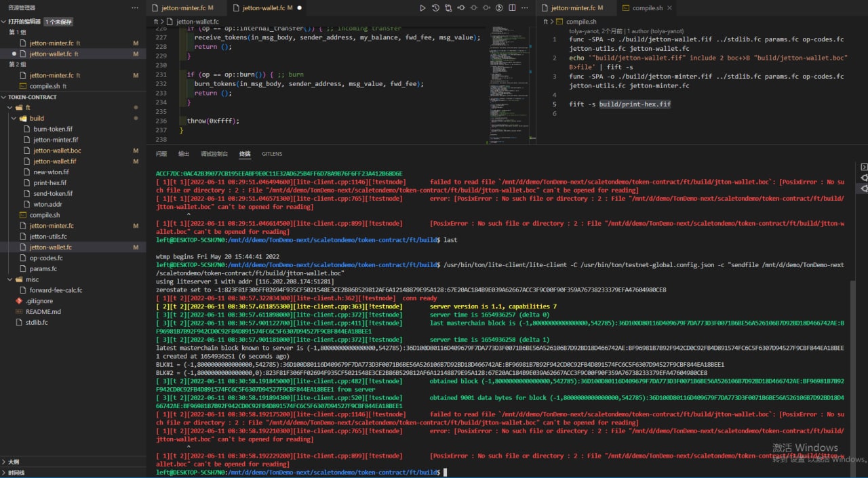Click the 第 1 组 group label
The height and width of the screenshot is (478, 868).
(x=17, y=33)
